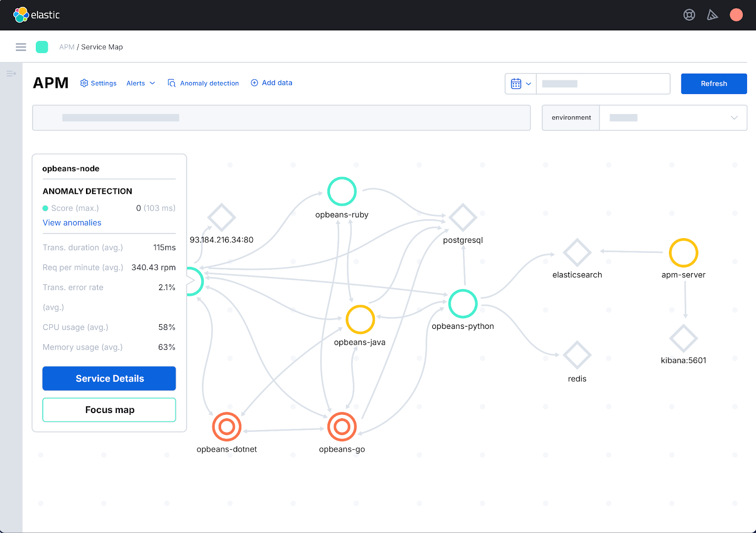Open the newsfeed icon in header
756x533 pixels.
[x=712, y=15]
